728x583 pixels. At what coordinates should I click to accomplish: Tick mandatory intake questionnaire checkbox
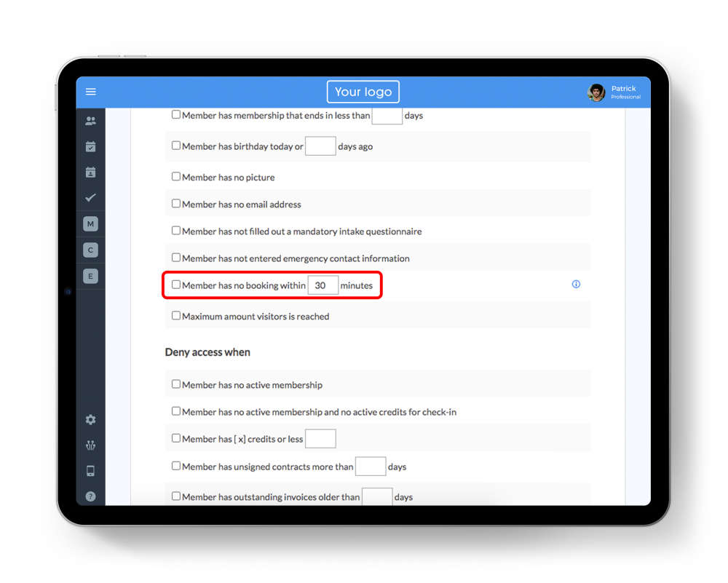(x=176, y=231)
